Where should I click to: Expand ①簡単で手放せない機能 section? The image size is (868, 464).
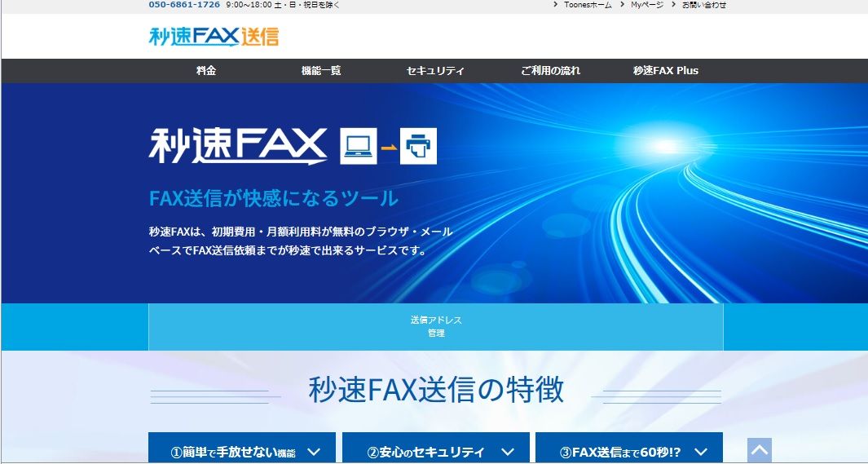[x=242, y=449]
